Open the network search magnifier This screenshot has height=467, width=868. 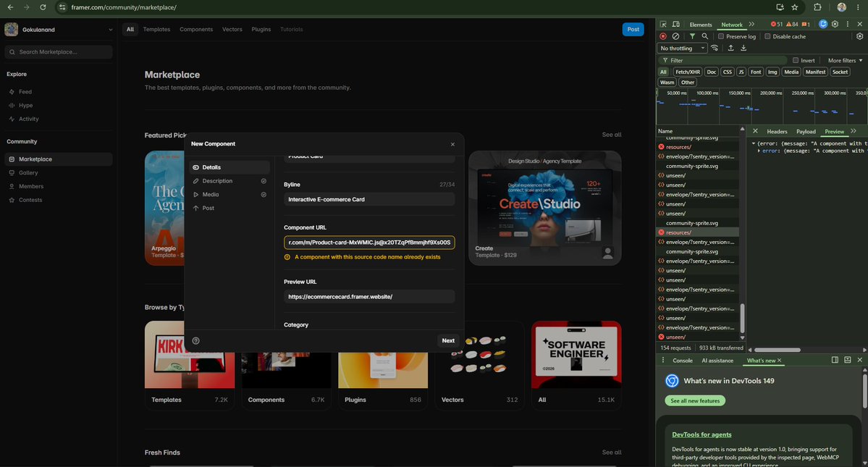[704, 36]
